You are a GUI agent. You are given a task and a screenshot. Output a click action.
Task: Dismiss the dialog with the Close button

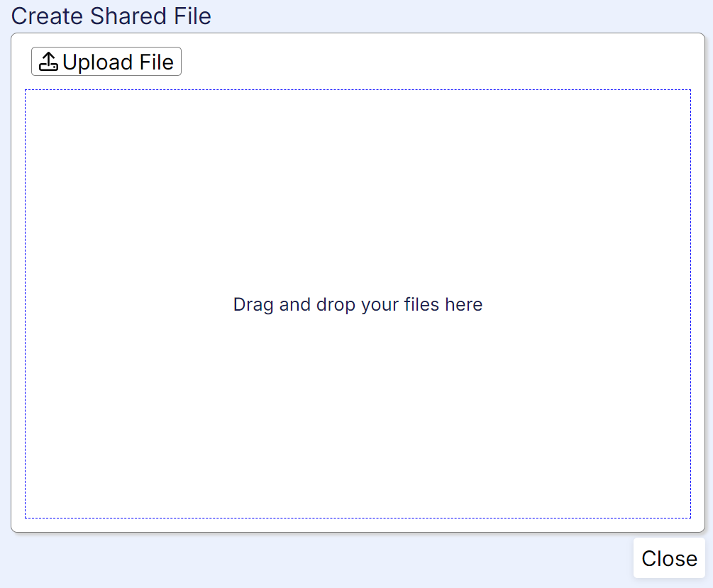click(x=669, y=558)
